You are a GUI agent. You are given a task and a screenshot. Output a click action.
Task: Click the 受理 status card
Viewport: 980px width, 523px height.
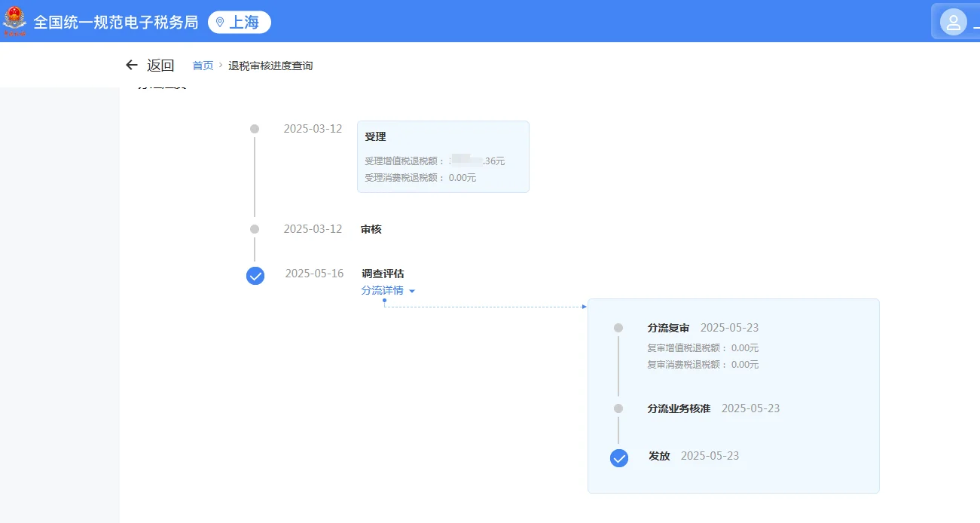click(x=443, y=156)
